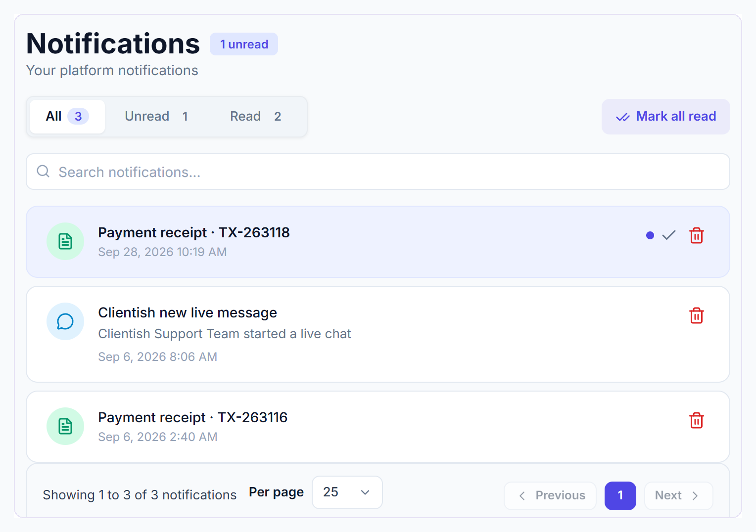
Task: Delete the TX-263116 payment receipt notification
Action: (697, 420)
